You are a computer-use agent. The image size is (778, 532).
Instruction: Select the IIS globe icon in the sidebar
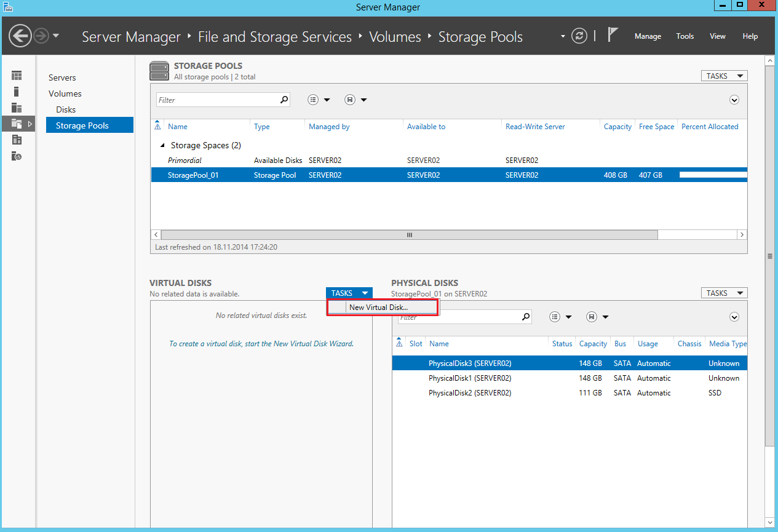(x=17, y=156)
